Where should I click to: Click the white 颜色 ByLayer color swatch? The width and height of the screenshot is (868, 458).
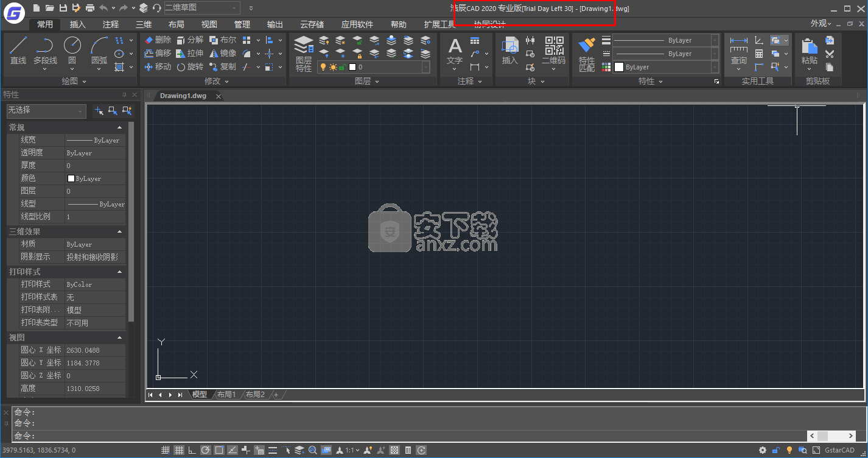tap(71, 178)
